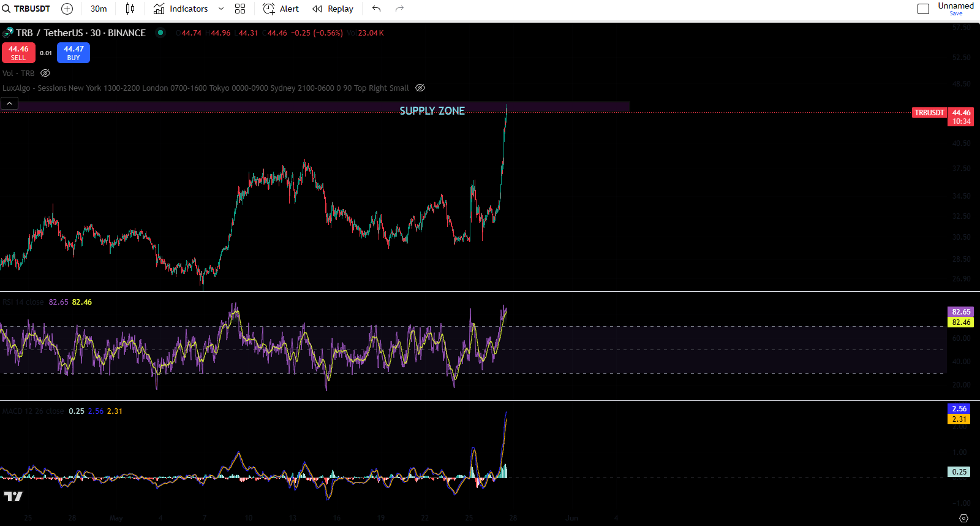Open symbol search for TRBUSDT
980x526 pixels.
point(26,9)
